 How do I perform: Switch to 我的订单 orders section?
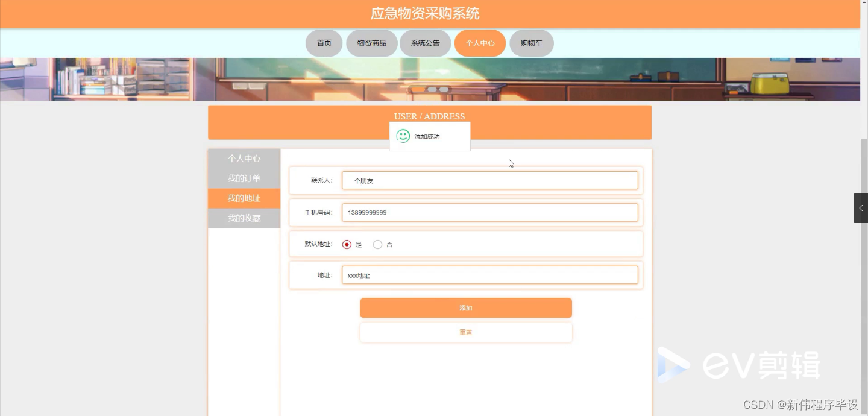point(244,178)
